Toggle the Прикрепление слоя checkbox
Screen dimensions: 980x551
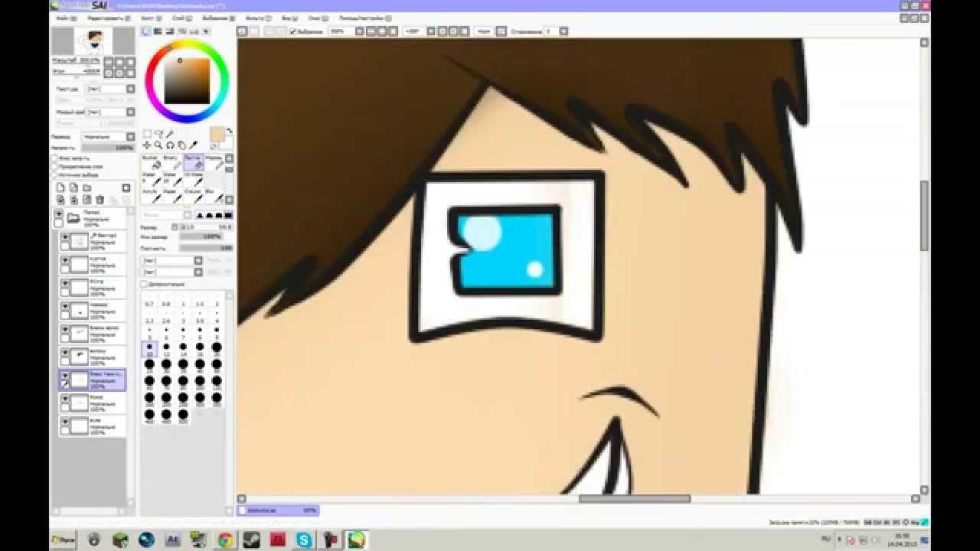(x=55, y=166)
